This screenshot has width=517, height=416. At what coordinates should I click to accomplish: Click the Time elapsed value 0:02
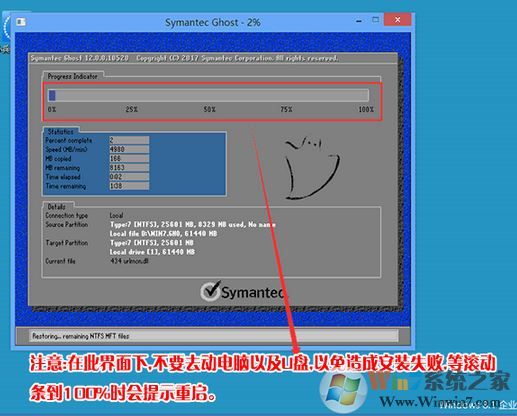click(x=129, y=177)
